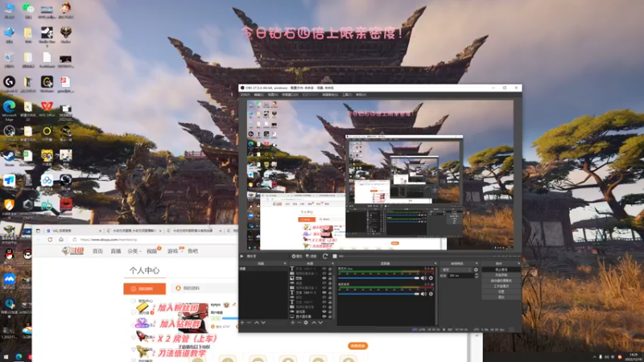This screenshot has width=644, height=362.
Task: Toggle visibility of the topmost text source
Action: click(324, 269)
